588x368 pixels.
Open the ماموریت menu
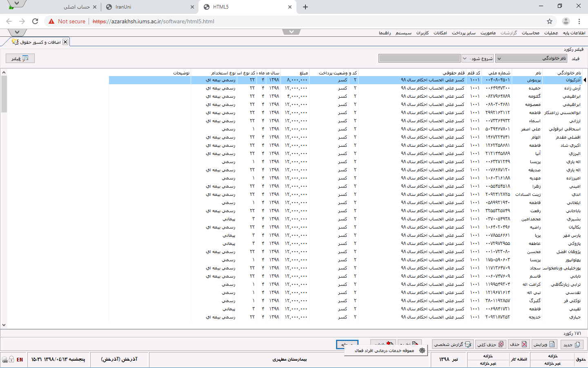click(488, 33)
